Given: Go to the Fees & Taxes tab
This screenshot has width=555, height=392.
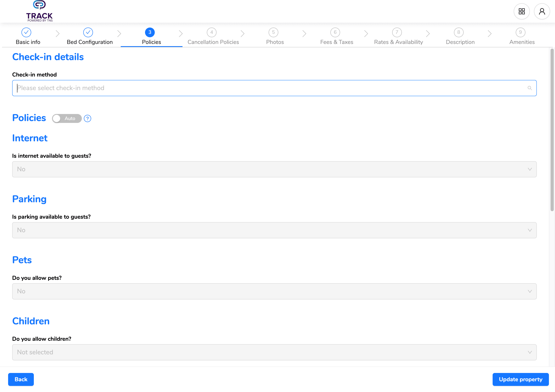Looking at the screenshot, I should point(337,42).
